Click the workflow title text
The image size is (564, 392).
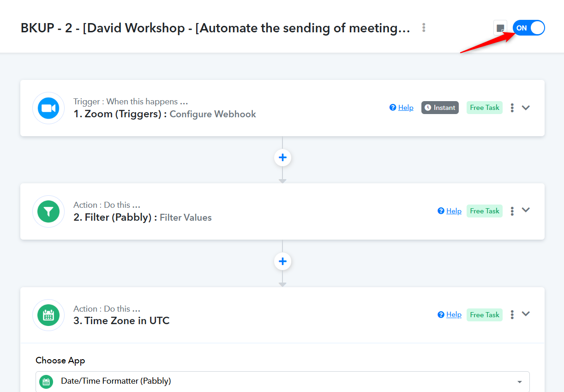(x=215, y=28)
